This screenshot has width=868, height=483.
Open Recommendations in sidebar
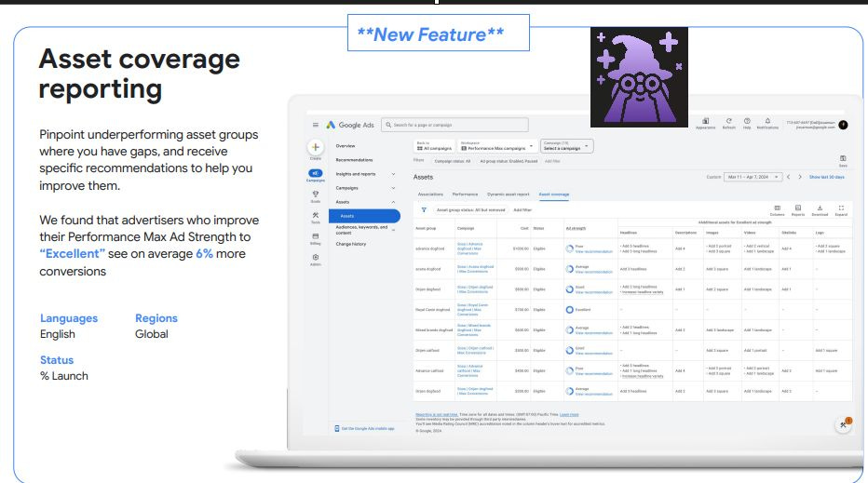pyautogui.click(x=354, y=160)
